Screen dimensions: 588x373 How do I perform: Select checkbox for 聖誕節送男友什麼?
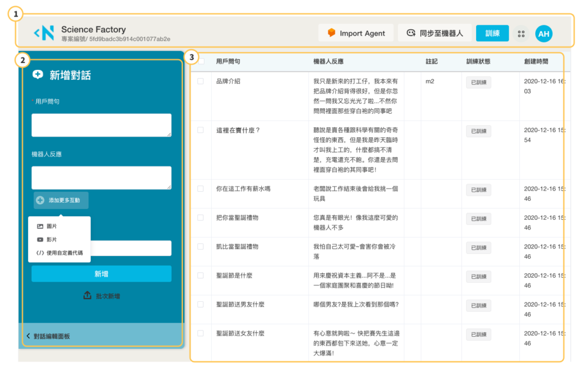pos(200,304)
